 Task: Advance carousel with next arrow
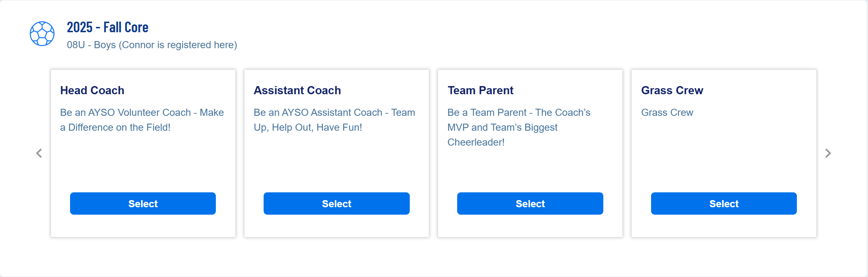tap(828, 153)
